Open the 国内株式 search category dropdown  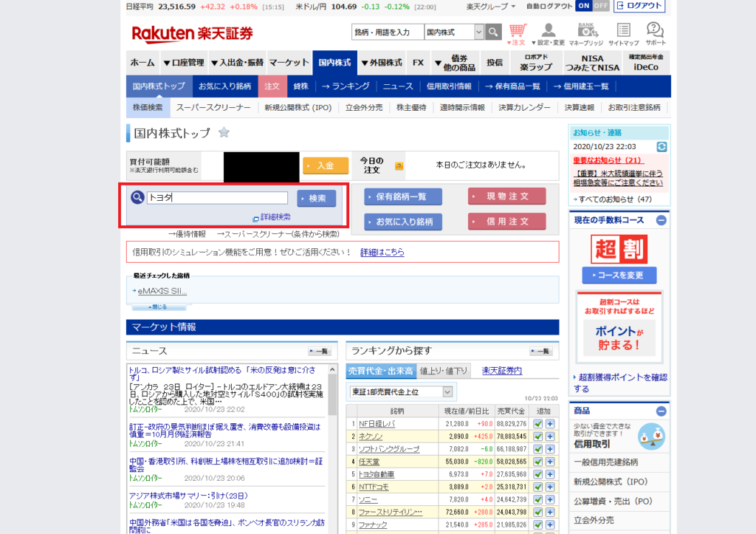[x=454, y=32]
